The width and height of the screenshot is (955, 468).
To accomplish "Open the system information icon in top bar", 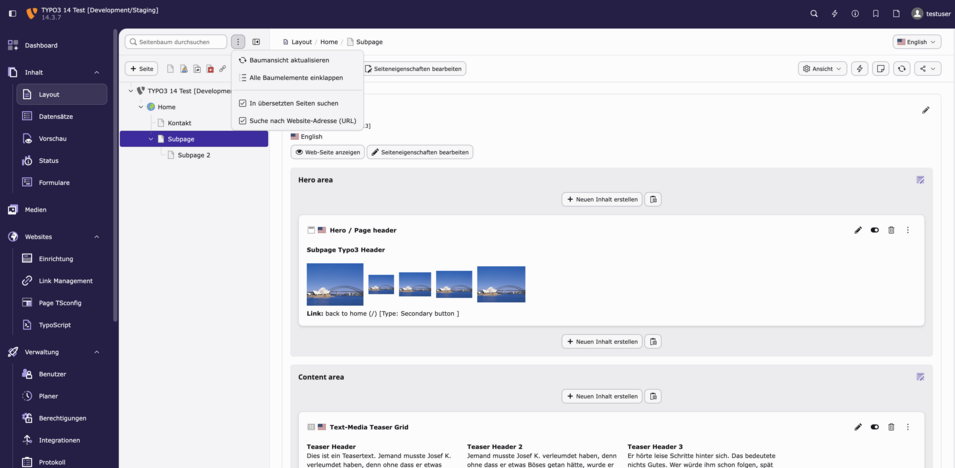I will click(x=855, y=13).
